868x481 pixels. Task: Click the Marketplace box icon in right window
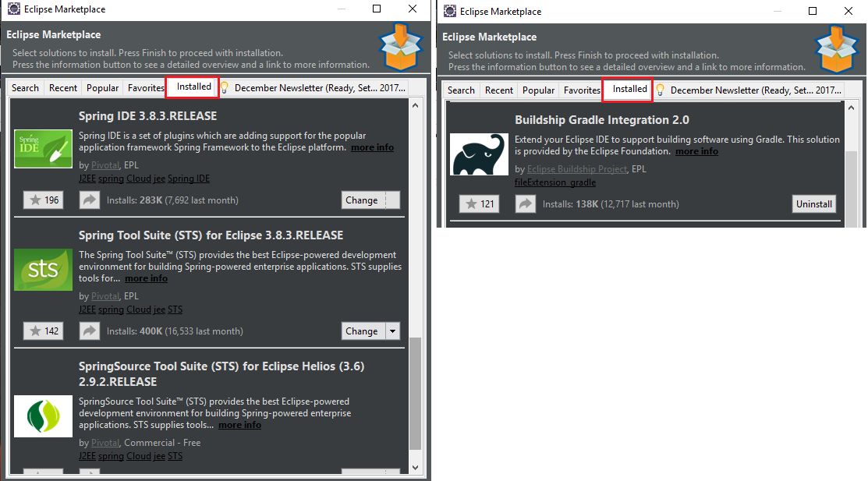click(x=837, y=49)
